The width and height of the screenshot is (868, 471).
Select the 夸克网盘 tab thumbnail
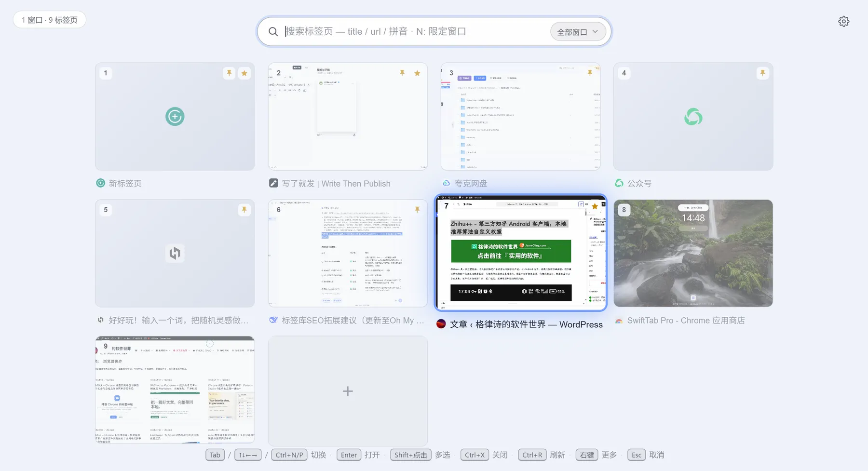point(520,116)
